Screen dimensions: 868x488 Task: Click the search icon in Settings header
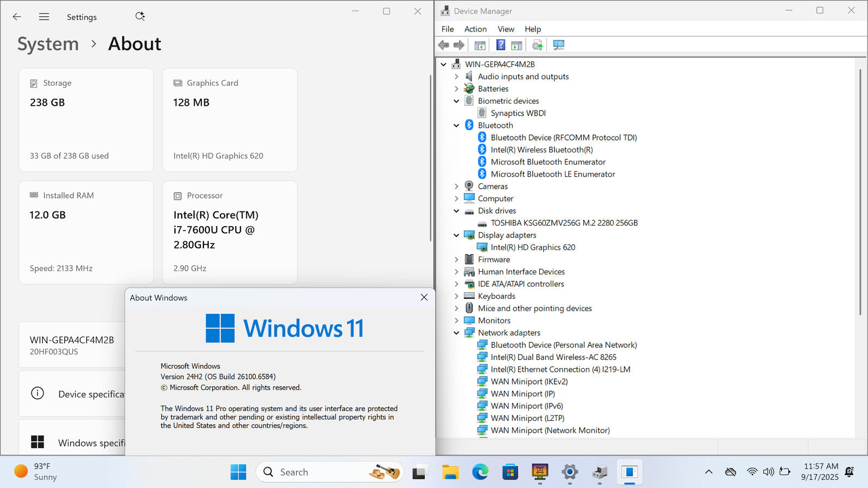click(140, 17)
